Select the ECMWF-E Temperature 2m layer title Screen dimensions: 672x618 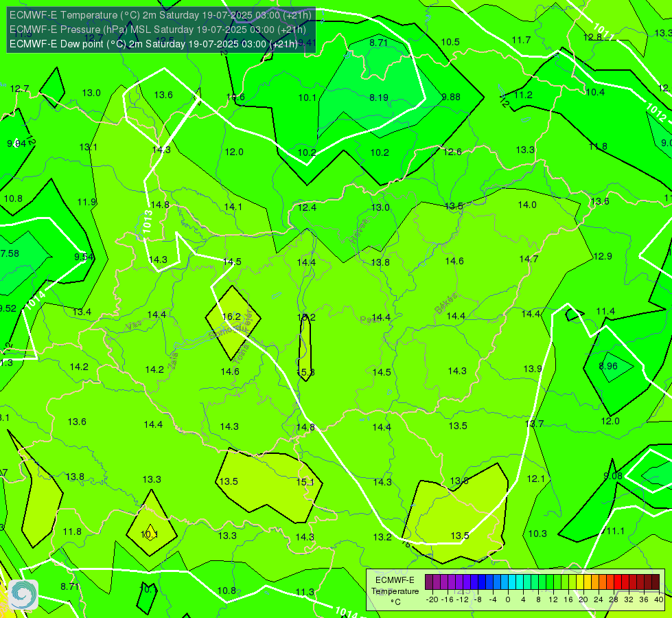161,15
